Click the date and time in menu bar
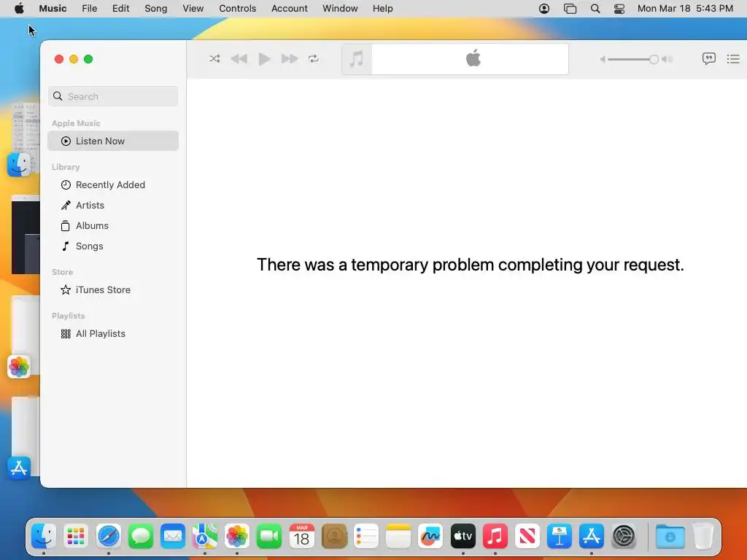Screen dimensions: 747x560 [x=685, y=9]
